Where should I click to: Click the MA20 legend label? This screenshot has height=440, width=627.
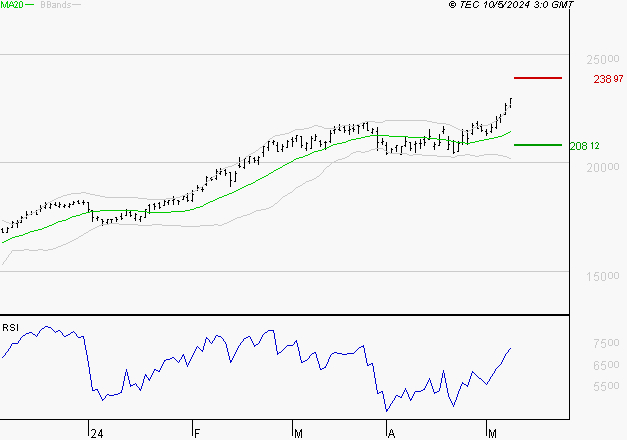[x=12, y=5]
